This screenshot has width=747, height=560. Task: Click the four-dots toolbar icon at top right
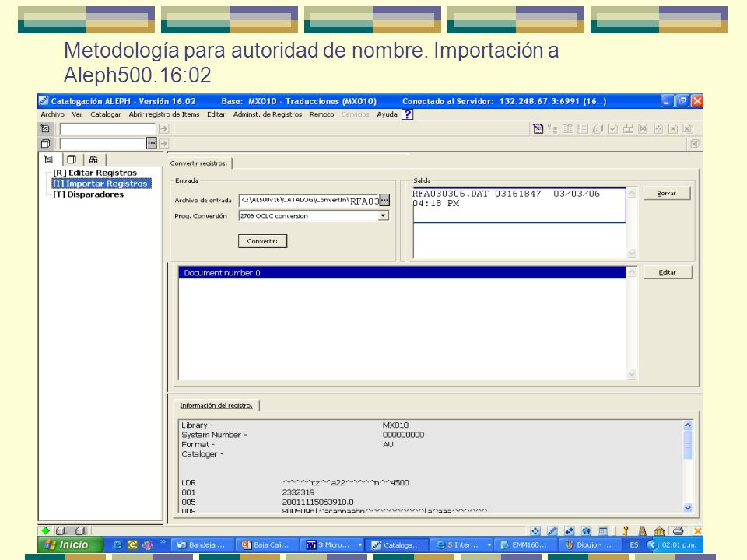point(658,128)
